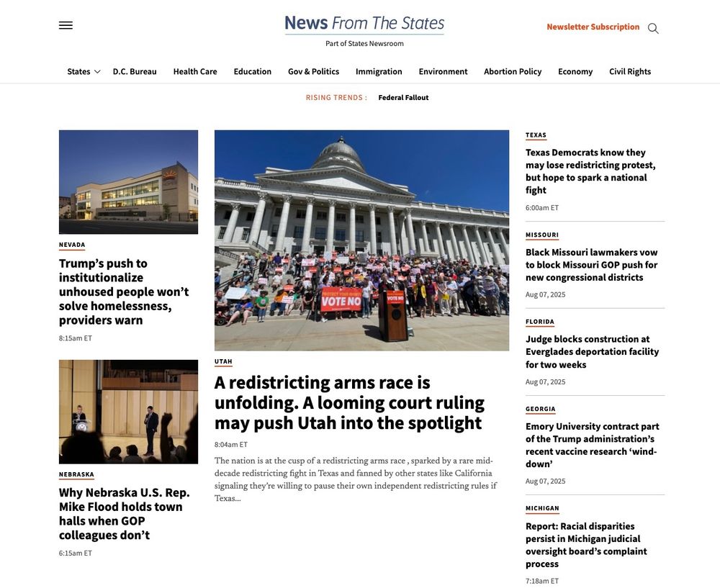Click the redistricting article summary paragraph
The height and width of the screenshot is (588, 720).
356,479
